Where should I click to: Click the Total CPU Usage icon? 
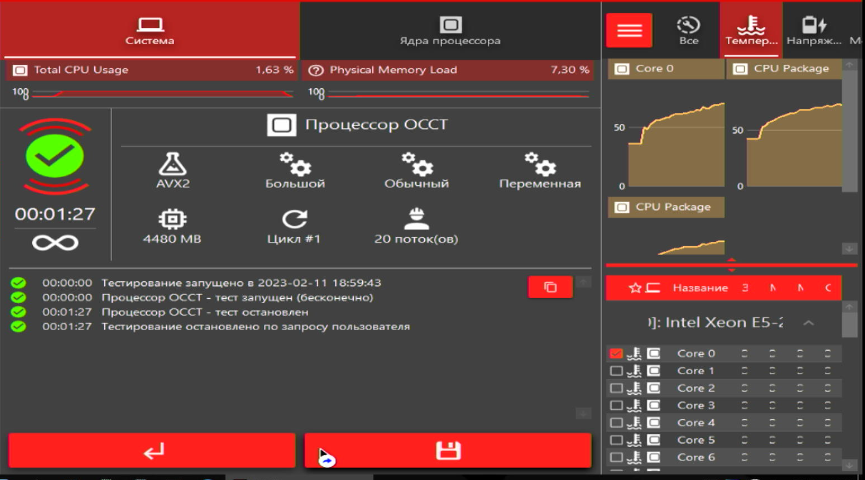(20, 70)
